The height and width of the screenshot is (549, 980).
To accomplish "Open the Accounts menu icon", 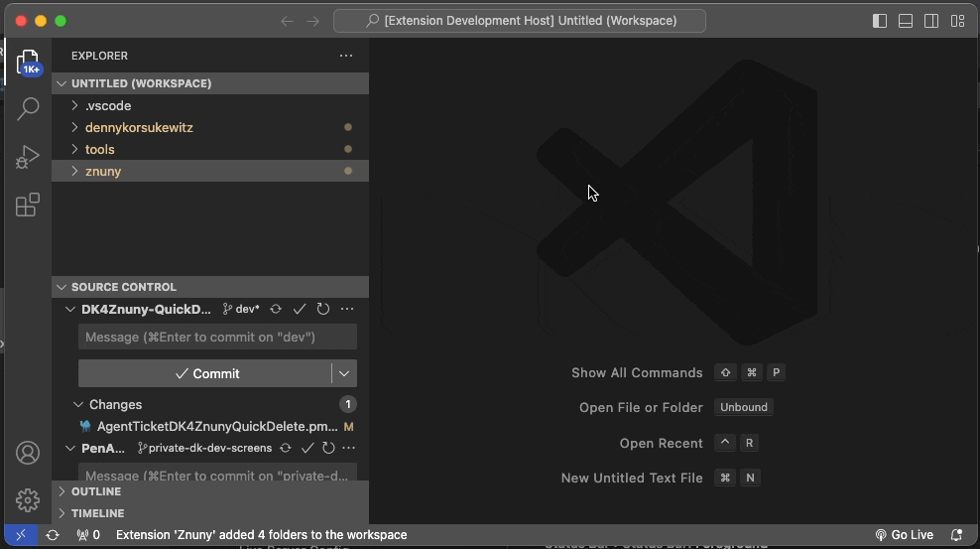I will pos(28,453).
